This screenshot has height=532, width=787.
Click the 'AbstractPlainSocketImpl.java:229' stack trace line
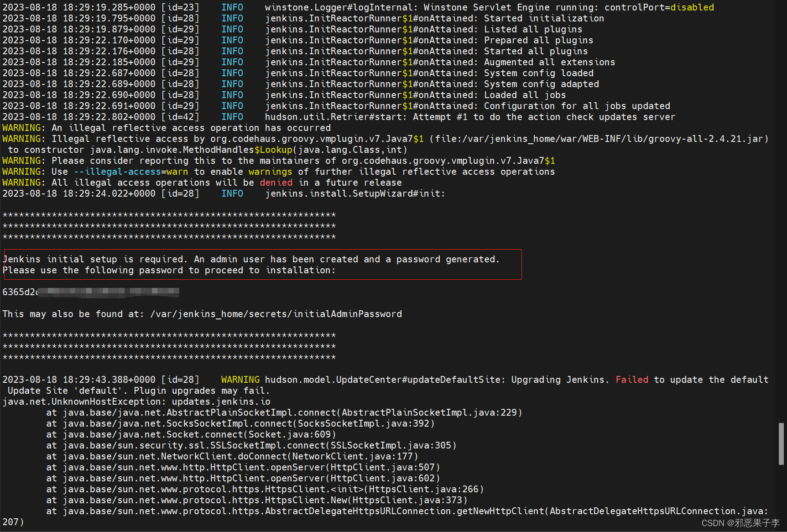(x=284, y=412)
